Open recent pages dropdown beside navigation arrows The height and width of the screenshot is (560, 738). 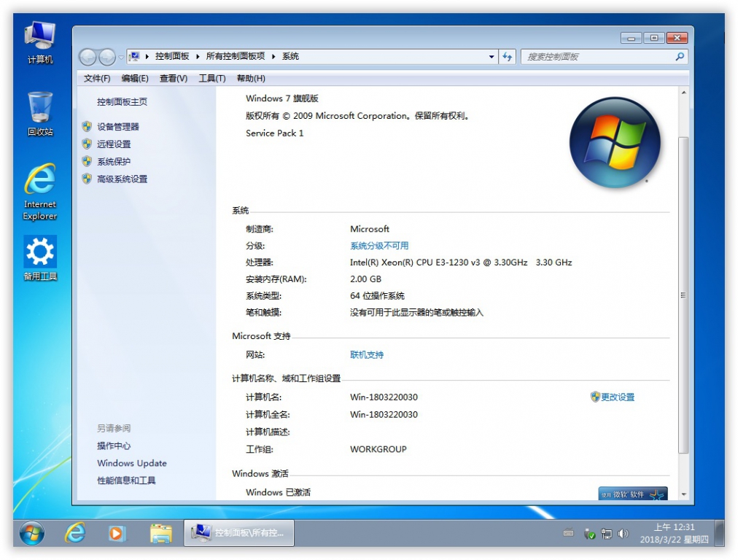pos(121,58)
